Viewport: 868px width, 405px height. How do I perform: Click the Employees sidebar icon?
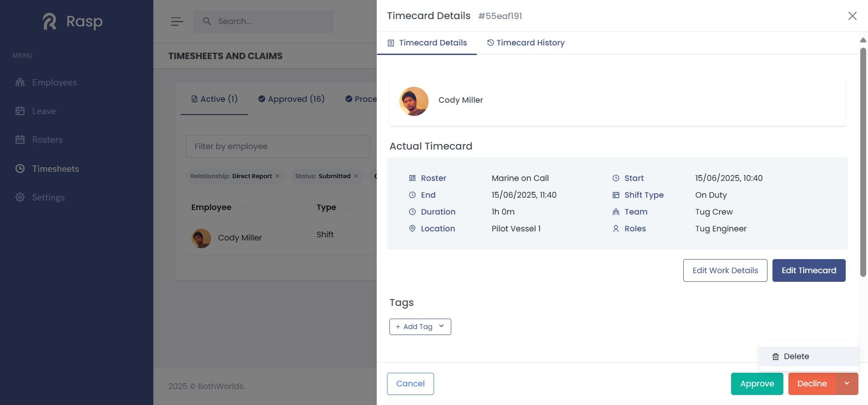tap(20, 82)
